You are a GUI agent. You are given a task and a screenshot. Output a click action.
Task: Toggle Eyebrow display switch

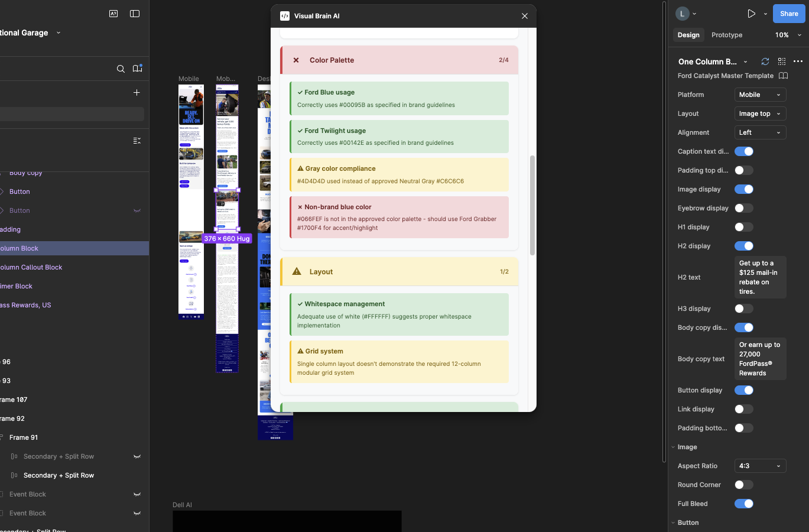click(x=744, y=208)
